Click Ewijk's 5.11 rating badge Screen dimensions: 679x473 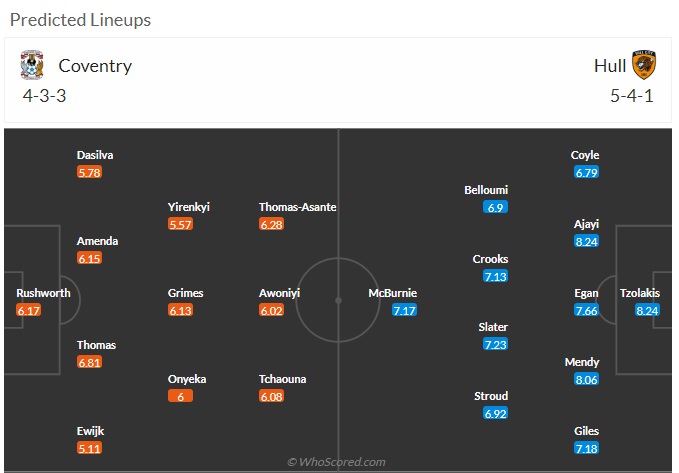[89, 448]
